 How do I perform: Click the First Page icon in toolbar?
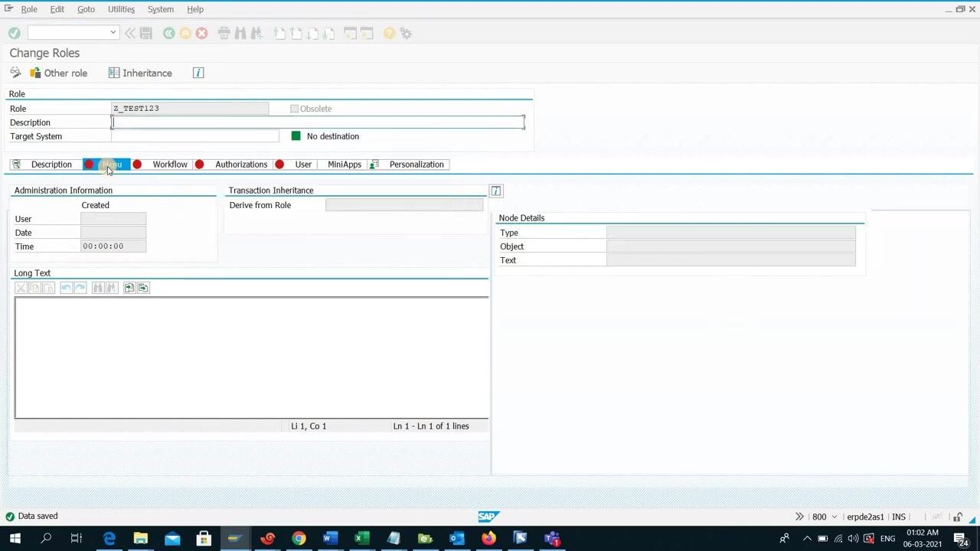(279, 33)
